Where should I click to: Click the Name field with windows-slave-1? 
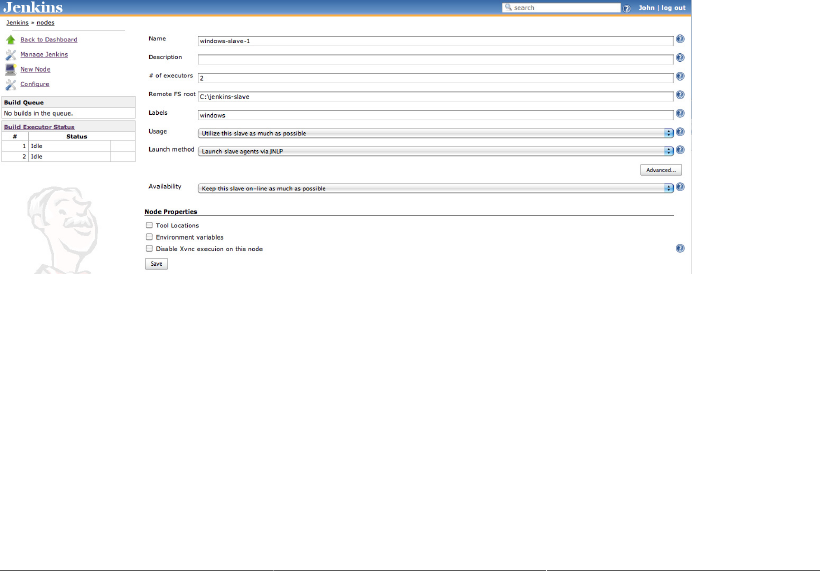point(436,41)
